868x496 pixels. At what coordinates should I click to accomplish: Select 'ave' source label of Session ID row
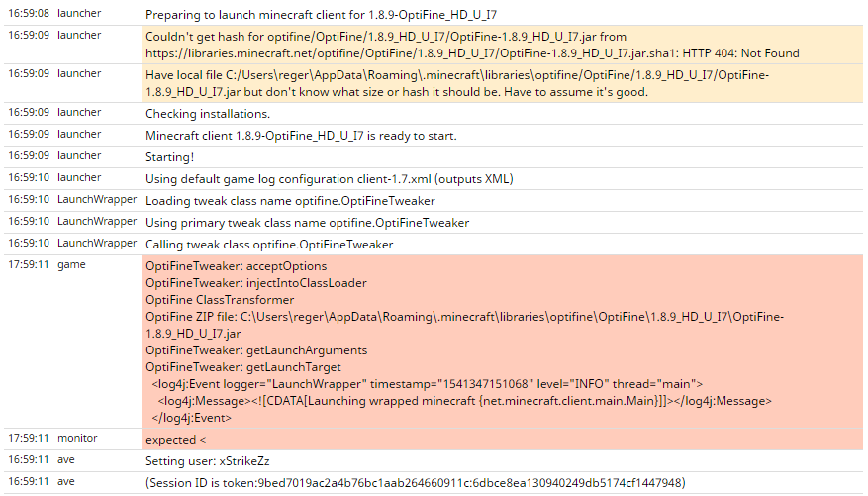pos(66,481)
